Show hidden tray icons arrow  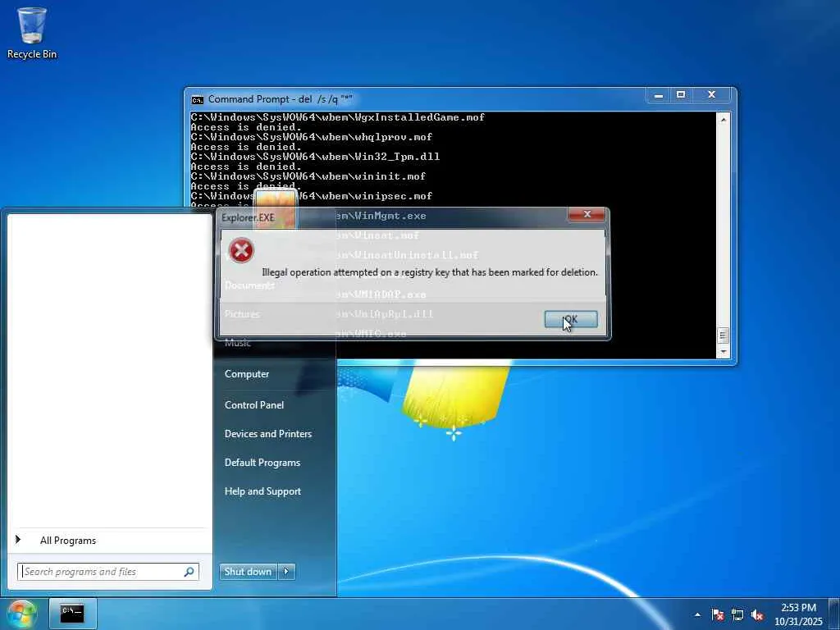click(x=697, y=615)
